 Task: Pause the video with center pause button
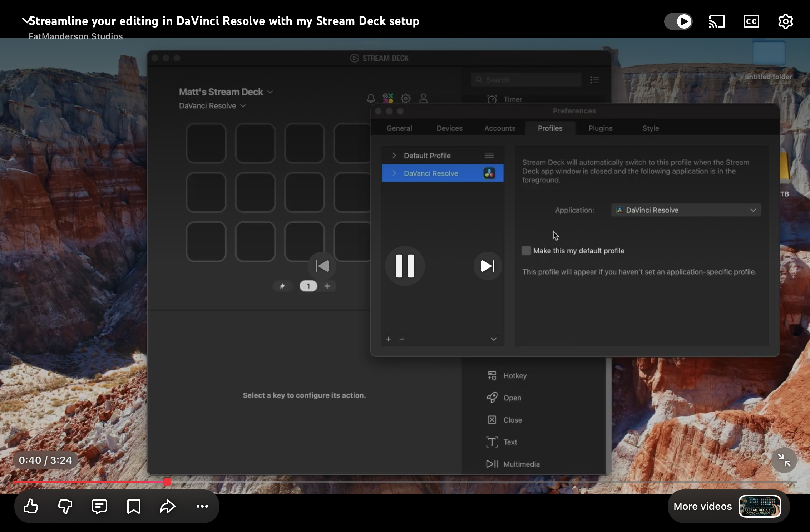click(x=405, y=266)
